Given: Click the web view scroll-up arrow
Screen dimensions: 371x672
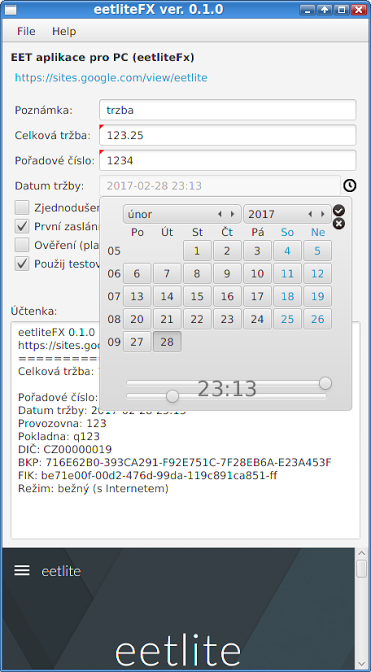Looking at the screenshot, I should tap(362, 553).
